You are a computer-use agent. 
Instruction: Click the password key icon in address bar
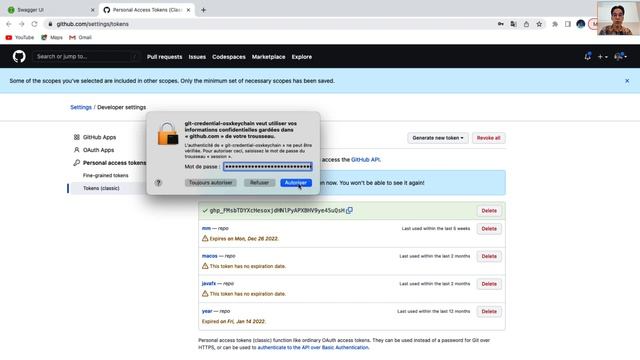500,24
